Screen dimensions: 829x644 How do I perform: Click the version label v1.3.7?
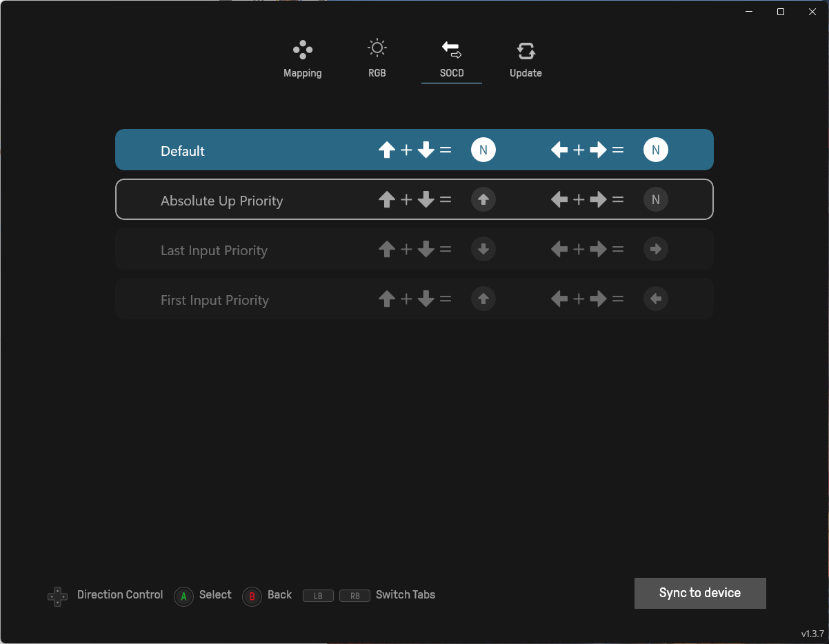click(812, 634)
